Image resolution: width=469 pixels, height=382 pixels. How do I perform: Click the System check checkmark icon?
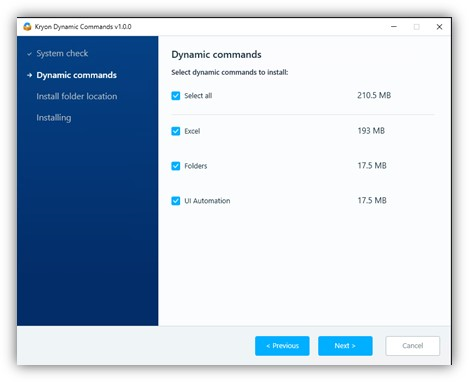29,54
